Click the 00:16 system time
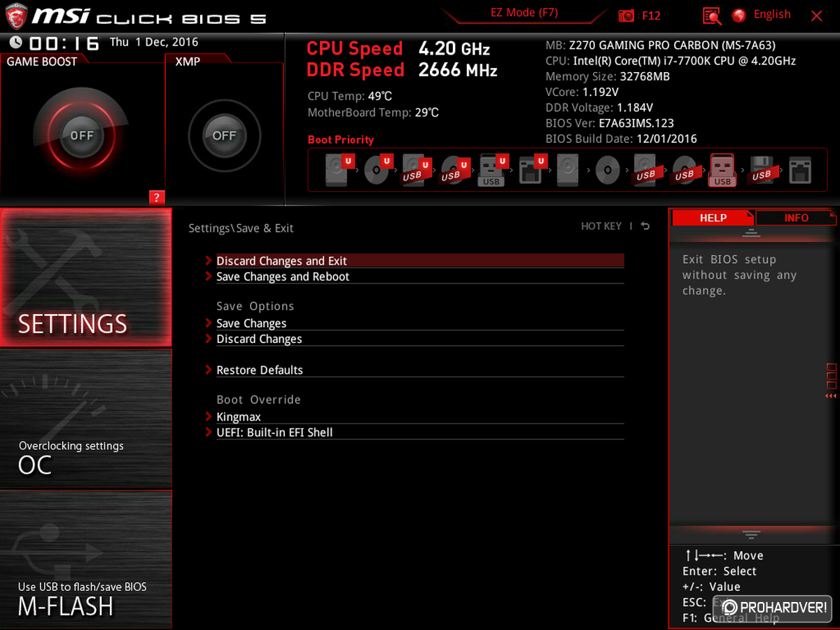Viewport: 840px width, 630px height. 64,43
